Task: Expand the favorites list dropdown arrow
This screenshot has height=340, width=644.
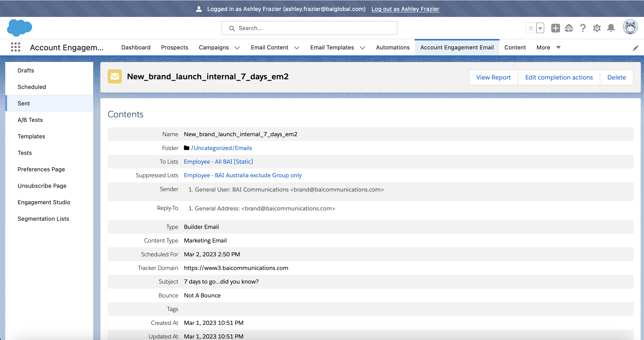Action: 540,28
